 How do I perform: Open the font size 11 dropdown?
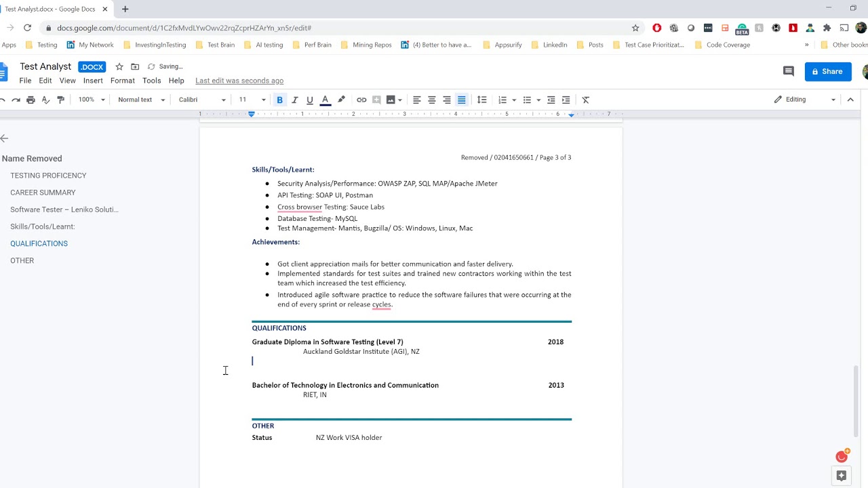coord(252,100)
